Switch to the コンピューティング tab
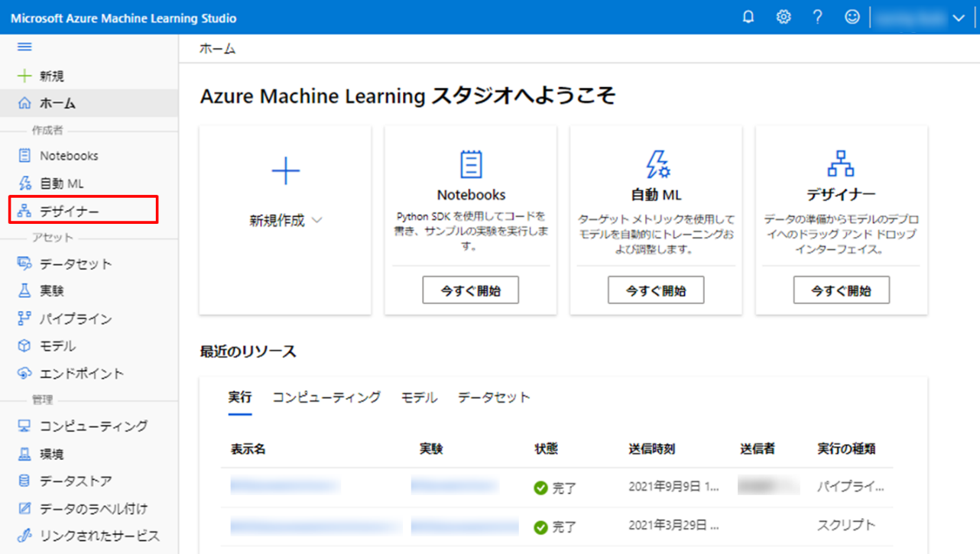The image size is (980, 554). pyautogui.click(x=326, y=397)
